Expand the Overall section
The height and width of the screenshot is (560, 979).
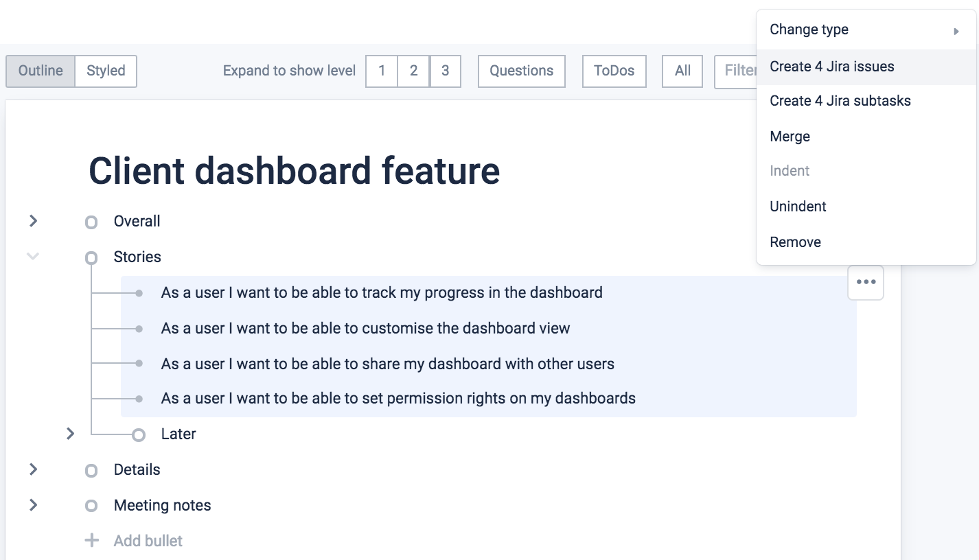[x=33, y=221]
